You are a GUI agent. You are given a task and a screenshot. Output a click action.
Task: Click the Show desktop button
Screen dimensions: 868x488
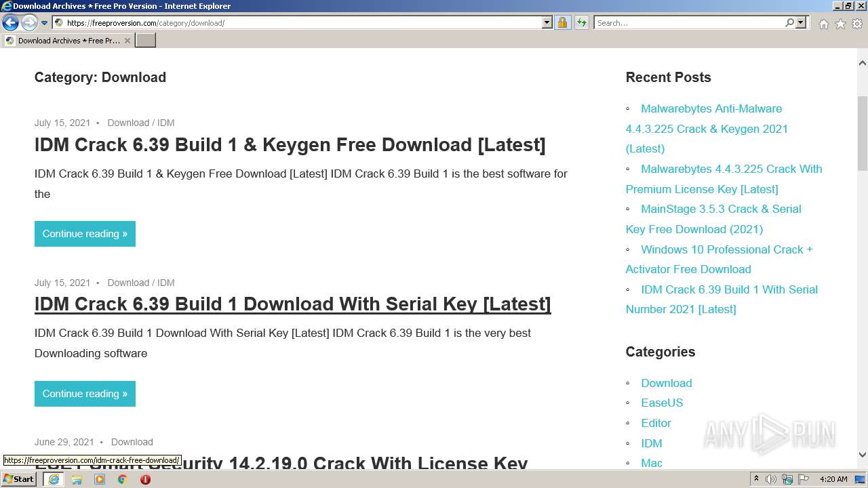coord(861,479)
